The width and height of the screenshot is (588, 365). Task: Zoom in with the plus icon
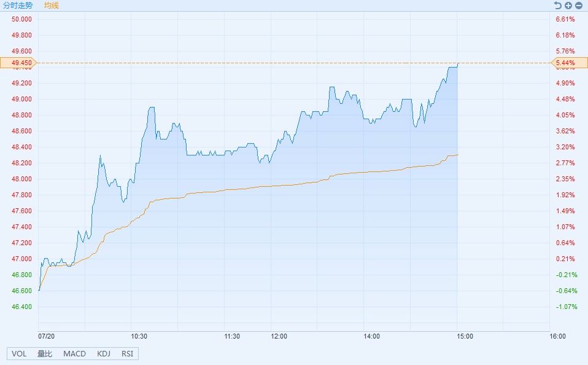pyautogui.click(x=568, y=6)
